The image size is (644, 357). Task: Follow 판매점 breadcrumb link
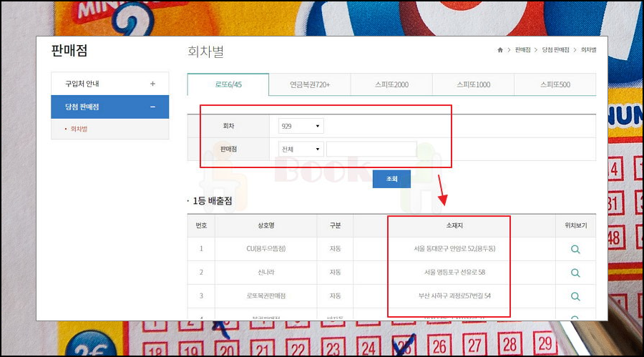523,50
